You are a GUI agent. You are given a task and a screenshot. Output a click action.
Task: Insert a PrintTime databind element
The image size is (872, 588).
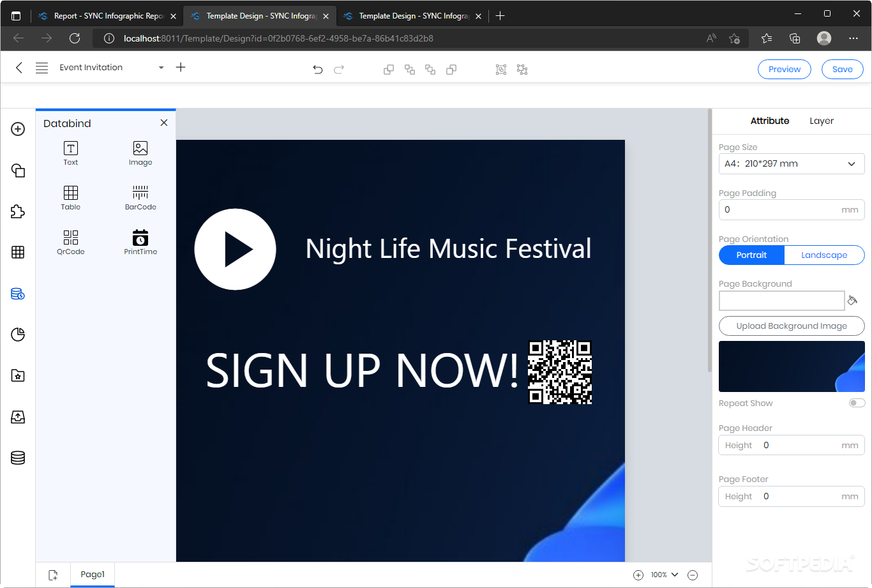pyautogui.click(x=140, y=243)
